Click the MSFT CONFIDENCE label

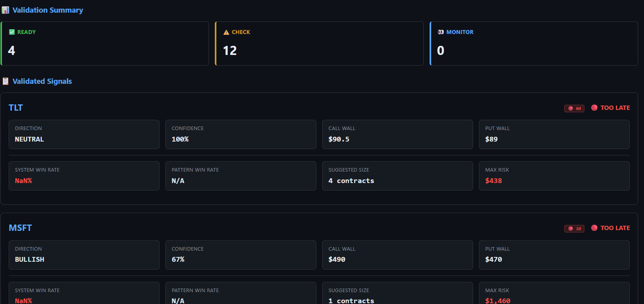click(x=188, y=249)
